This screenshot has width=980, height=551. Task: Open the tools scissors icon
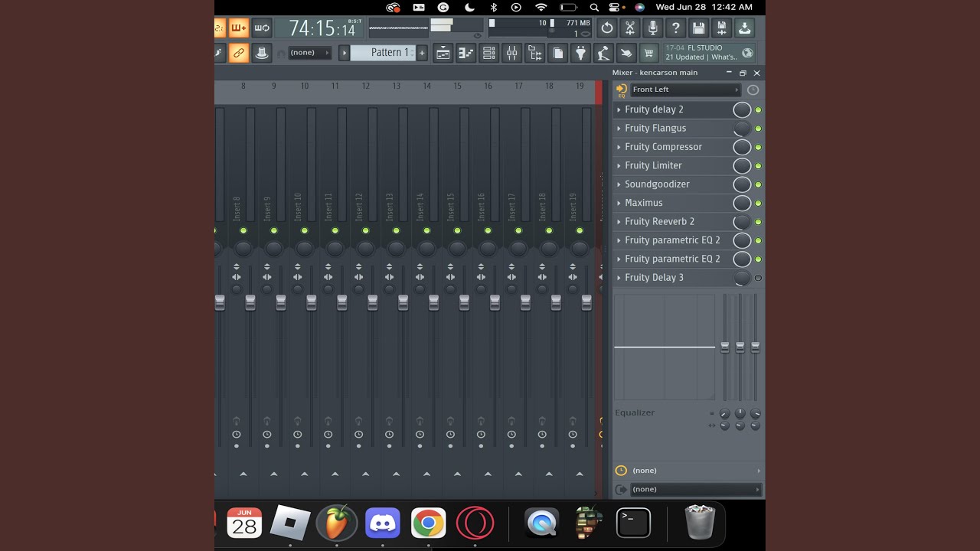point(630,28)
